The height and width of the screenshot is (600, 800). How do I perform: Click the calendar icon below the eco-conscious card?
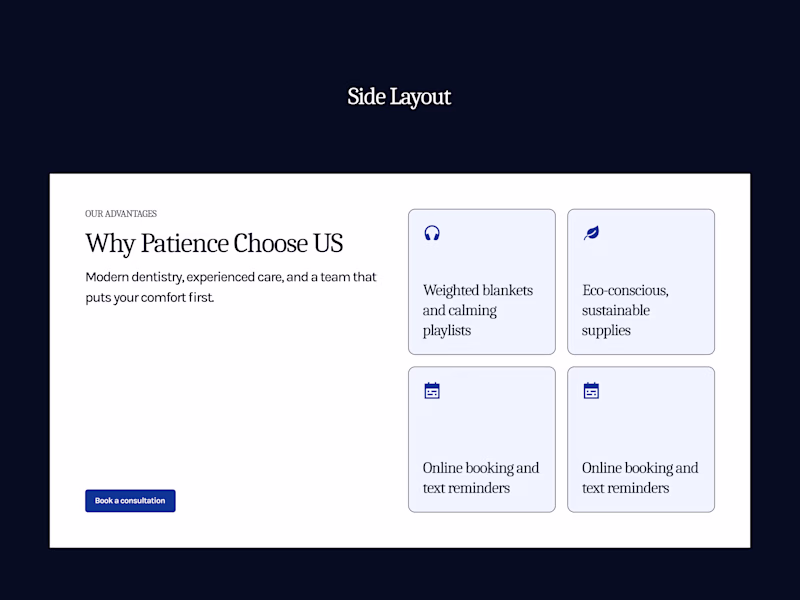591,391
